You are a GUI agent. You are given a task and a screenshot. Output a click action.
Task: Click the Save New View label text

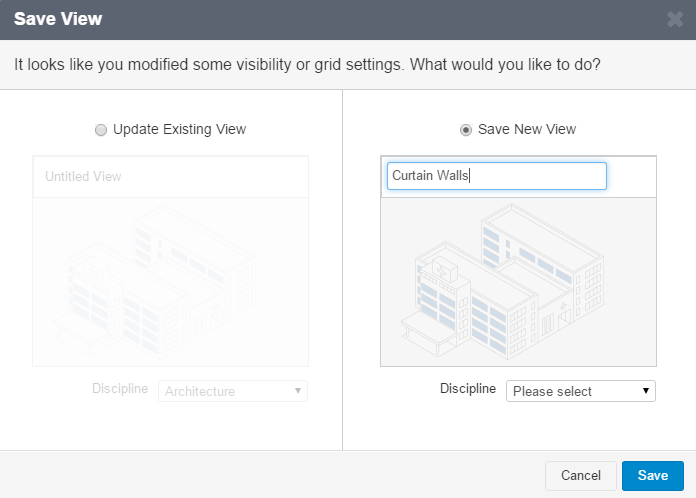527,129
